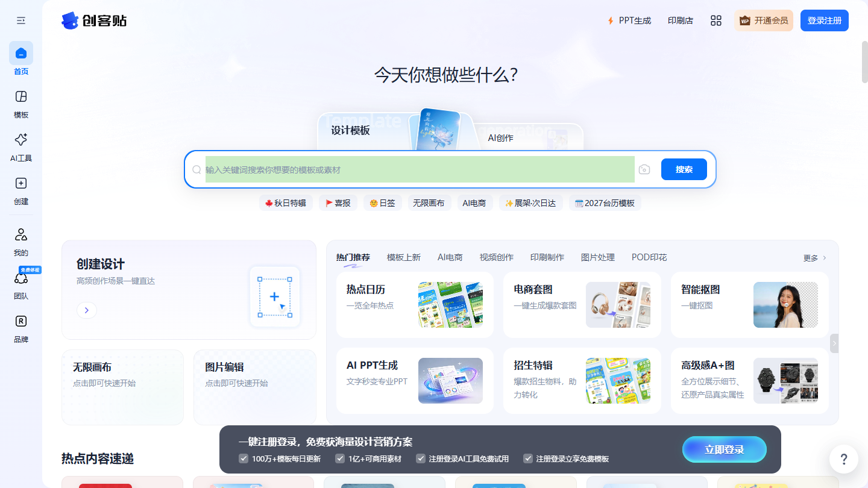Open the 图片编辑 quick start card
This screenshot has height=488, width=868.
tap(255, 387)
